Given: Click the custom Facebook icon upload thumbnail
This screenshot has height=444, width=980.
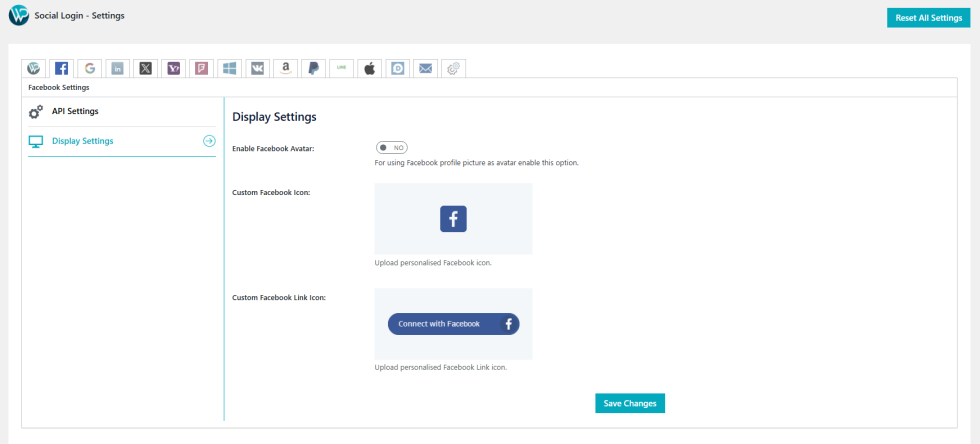Looking at the screenshot, I should 453,219.
